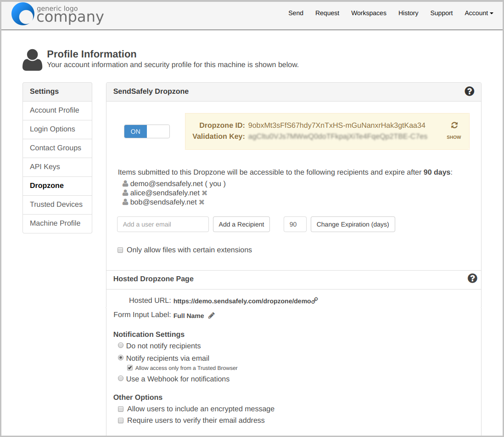Screen dimensions: 504x437
Task: Uncheck Allow access only from Trusted Browser
Action: tap(130, 368)
